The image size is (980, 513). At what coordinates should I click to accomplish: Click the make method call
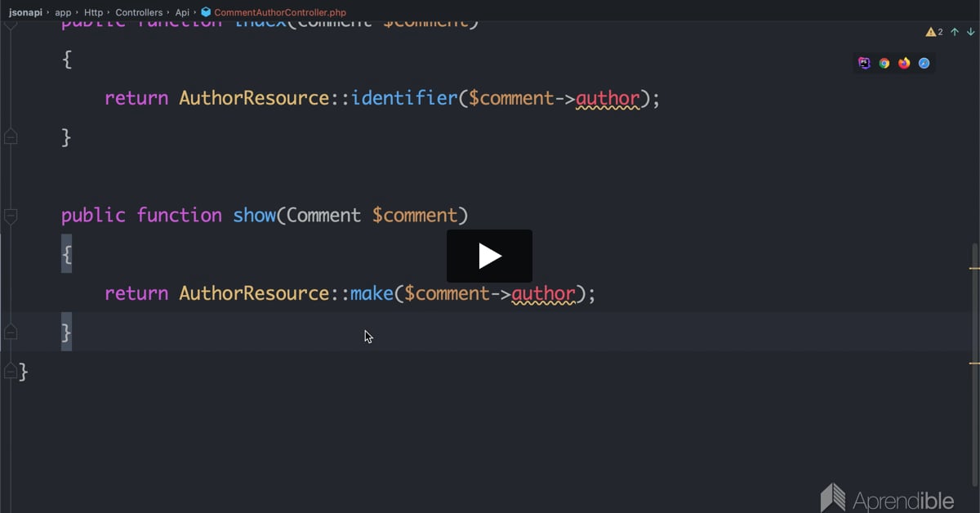point(372,293)
